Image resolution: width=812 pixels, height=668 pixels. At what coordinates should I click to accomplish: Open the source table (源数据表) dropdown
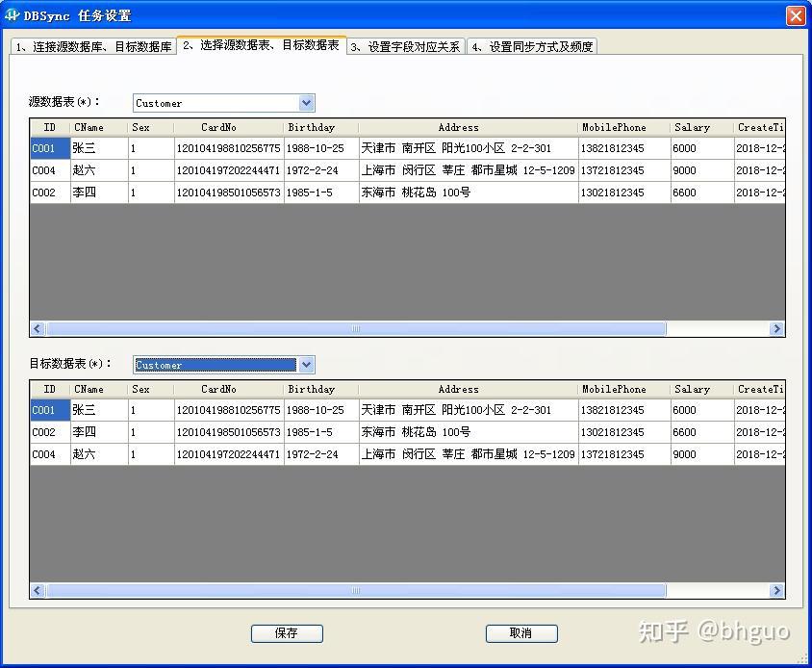coord(305,103)
